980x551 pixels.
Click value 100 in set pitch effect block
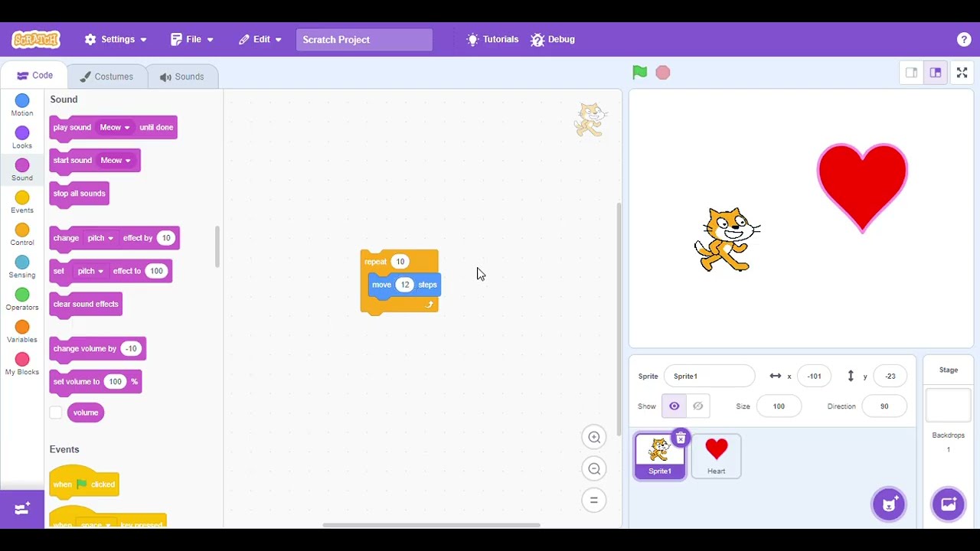[156, 271]
